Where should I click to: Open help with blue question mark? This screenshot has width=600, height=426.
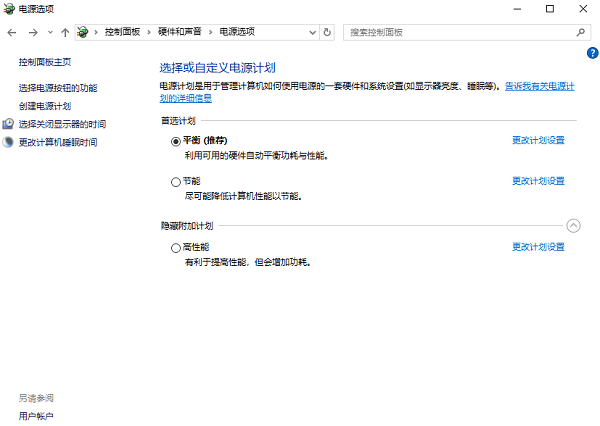coord(592,53)
